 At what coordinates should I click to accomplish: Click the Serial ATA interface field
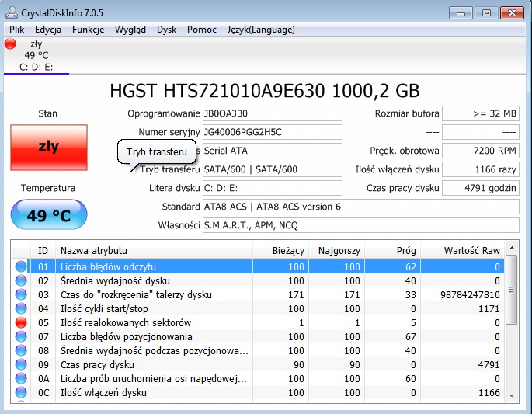[x=273, y=151]
